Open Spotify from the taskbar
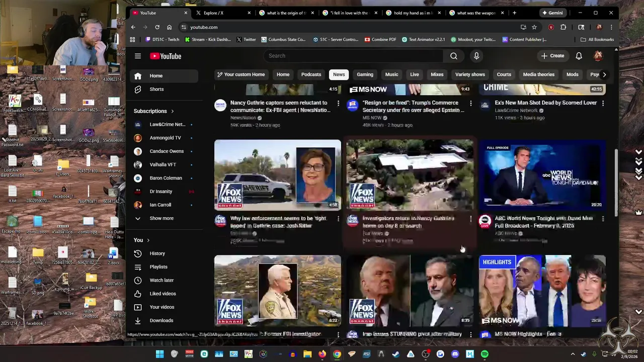The width and height of the screenshot is (644, 362). click(x=485, y=354)
